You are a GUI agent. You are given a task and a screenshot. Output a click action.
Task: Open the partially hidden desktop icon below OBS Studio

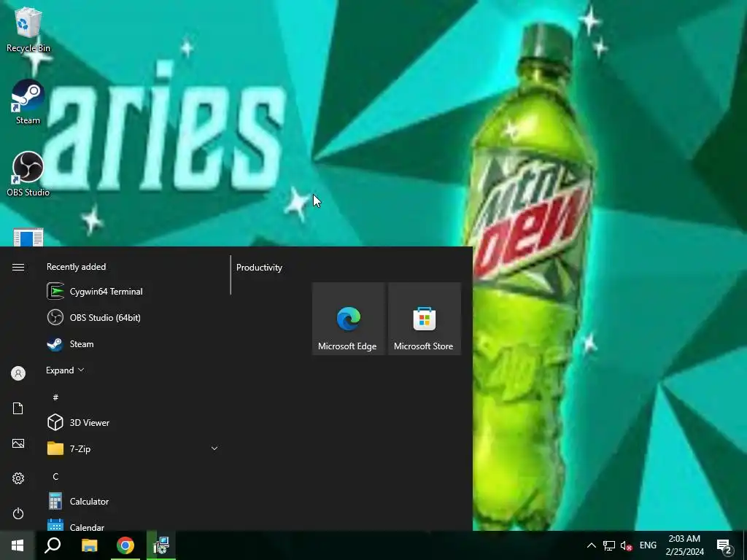28,237
